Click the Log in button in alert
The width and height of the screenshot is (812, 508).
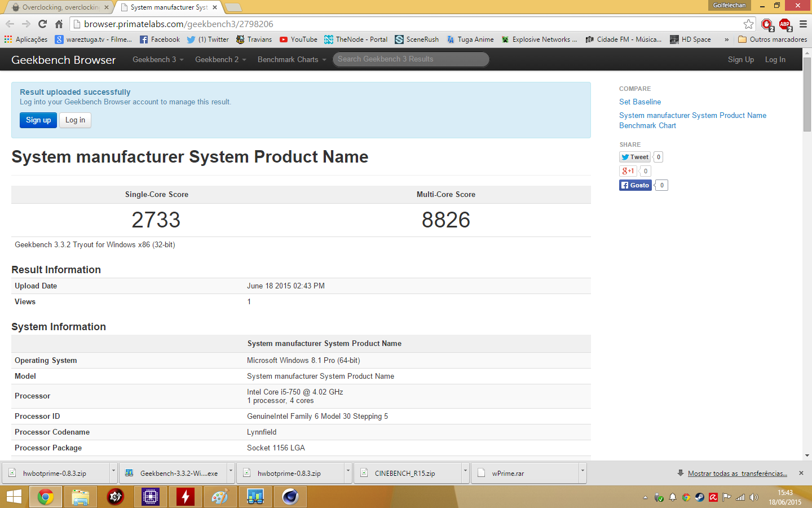coord(75,120)
